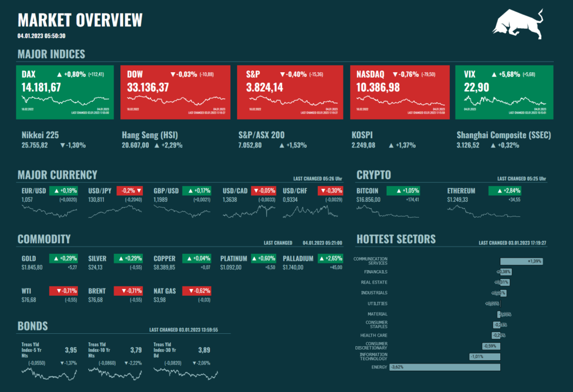Click Platinum +0,60% green badge
This screenshot has height=392, width=573.
coord(264,259)
